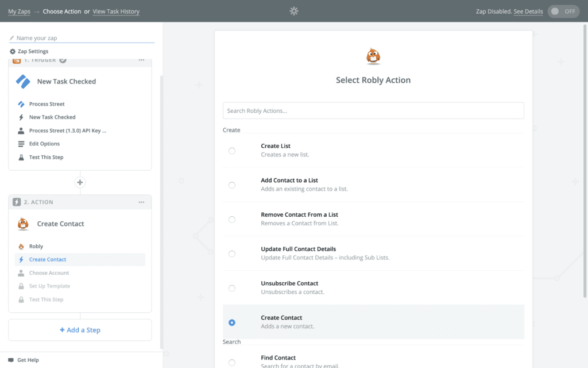Click lightning icon beside New Task Checked
Viewport: 588px width, 368px height.
pyautogui.click(x=21, y=117)
